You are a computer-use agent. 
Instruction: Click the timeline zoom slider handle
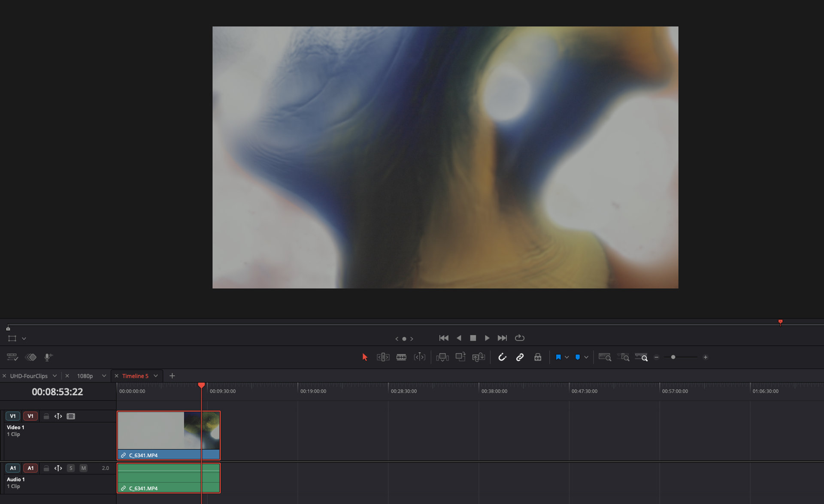(673, 357)
